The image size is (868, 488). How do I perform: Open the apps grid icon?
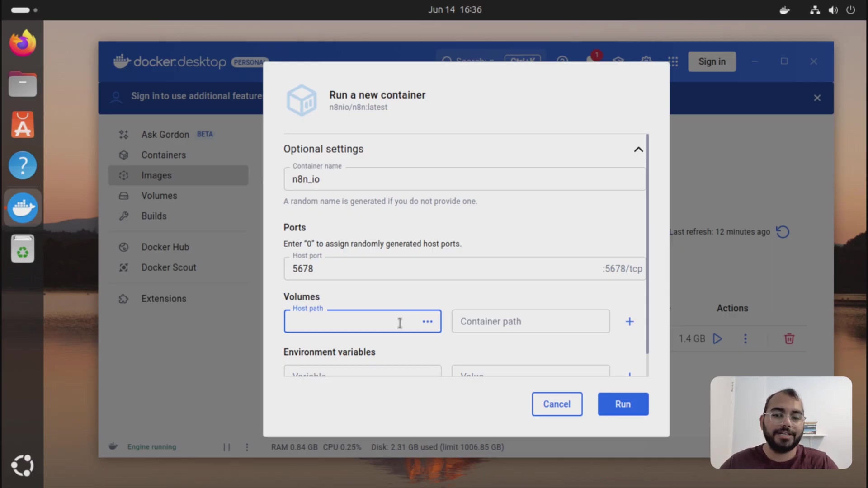point(673,61)
